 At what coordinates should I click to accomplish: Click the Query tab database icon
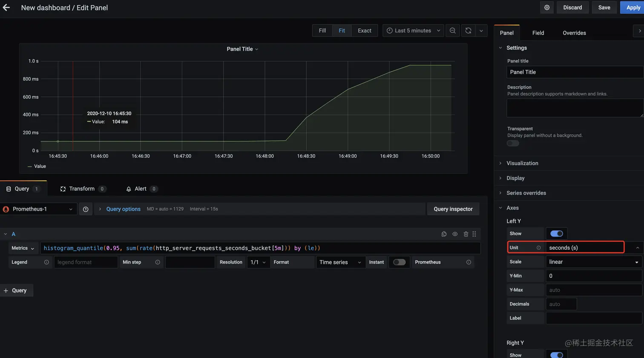(9, 189)
